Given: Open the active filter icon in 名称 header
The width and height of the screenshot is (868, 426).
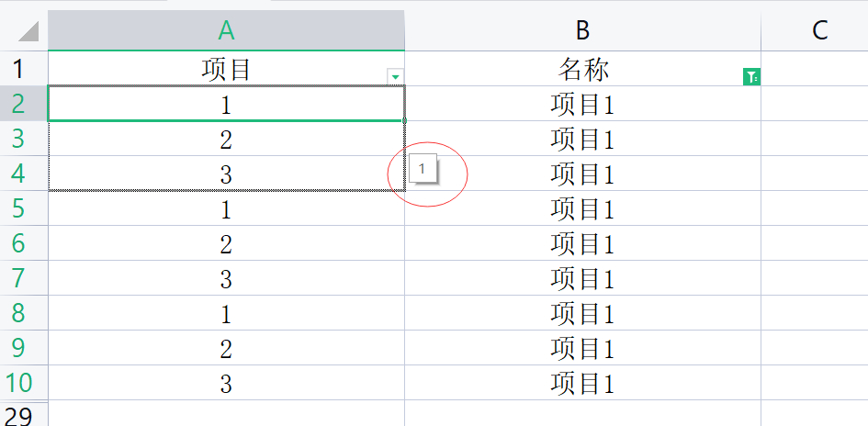Looking at the screenshot, I should (x=751, y=78).
